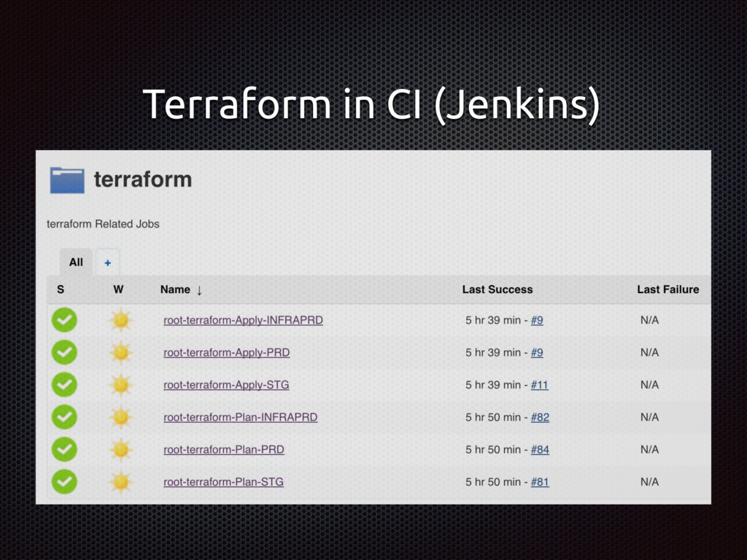The width and height of the screenshot is (747, 560).
Task: Open build #82 link
Action: click(540, 417)
